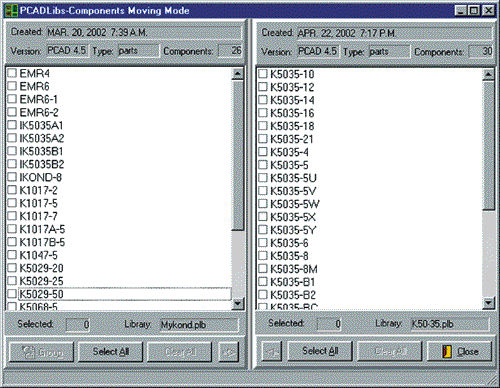The width and height of the screenshot is (500, 388).
Task: Toggle the K5035-B2 checkbox
Action: (x=263, y=295)
